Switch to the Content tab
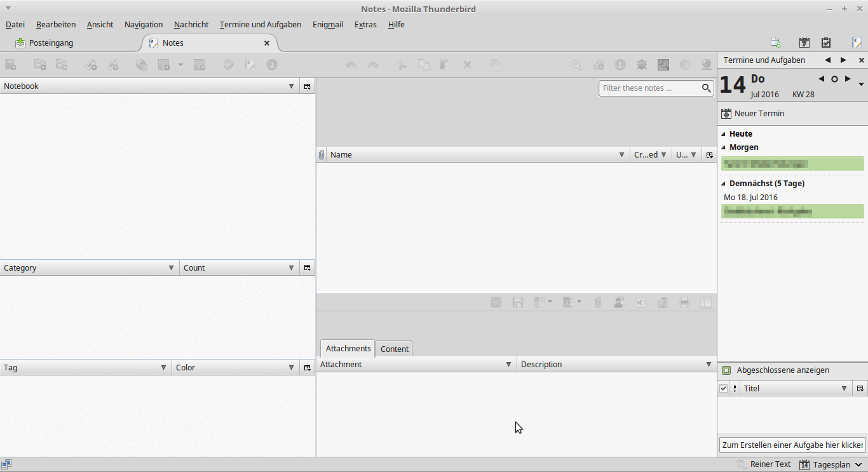Screen dimensions: 868x472 pyautogui.click(x=394, y=349)
